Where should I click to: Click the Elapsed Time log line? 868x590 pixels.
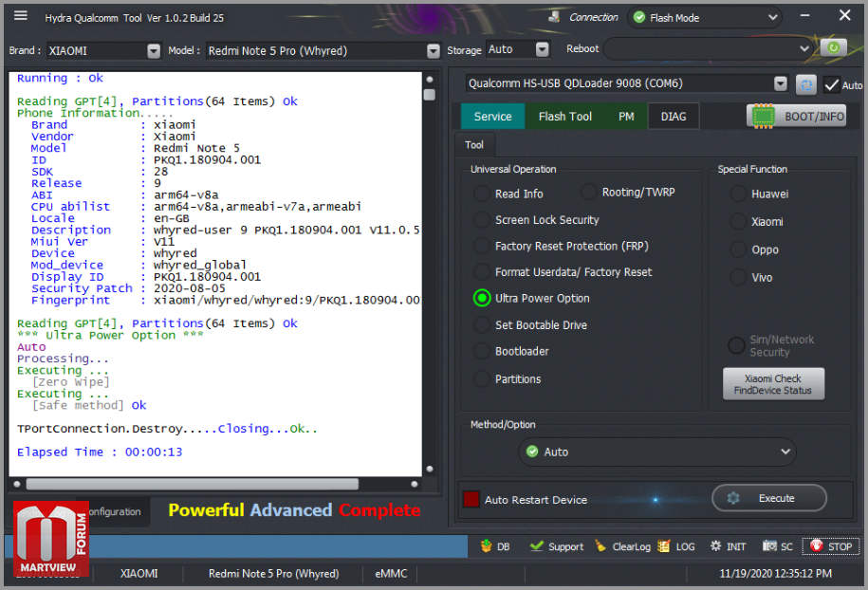click(100, 452)
